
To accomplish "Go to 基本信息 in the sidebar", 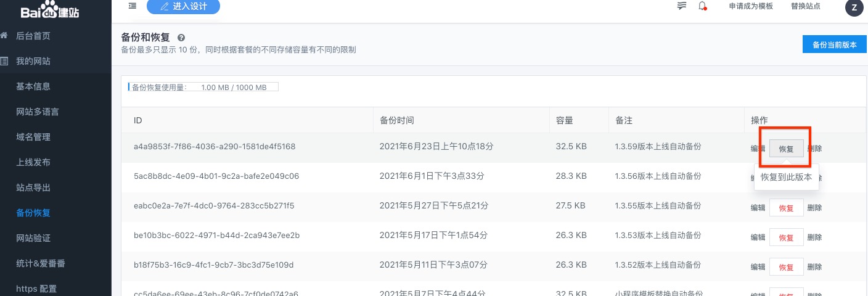I will [x=33, y=86].
